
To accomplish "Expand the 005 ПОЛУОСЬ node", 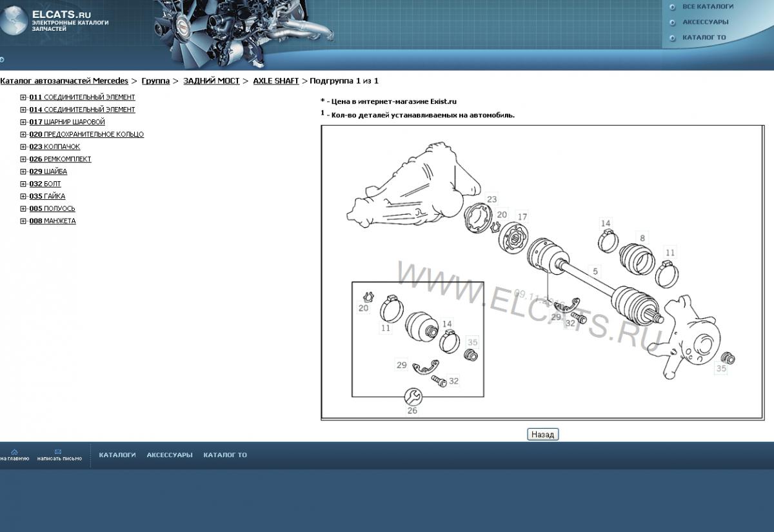I will coord(23,208).
